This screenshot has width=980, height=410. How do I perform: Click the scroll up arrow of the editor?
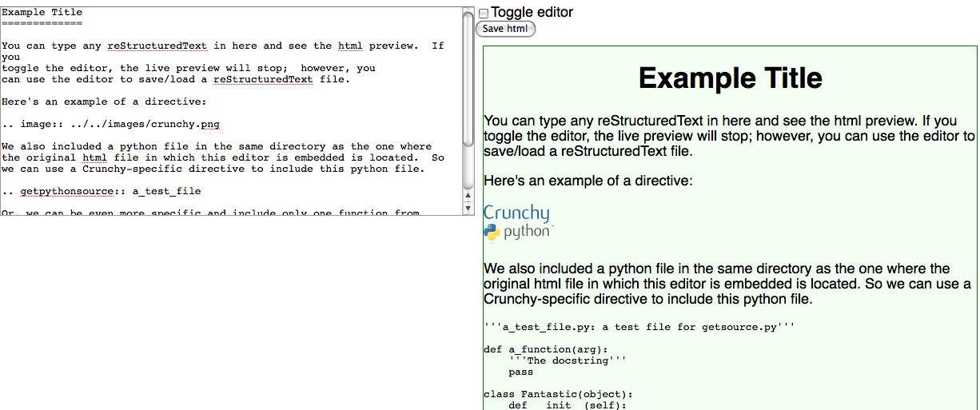(468, 196)
